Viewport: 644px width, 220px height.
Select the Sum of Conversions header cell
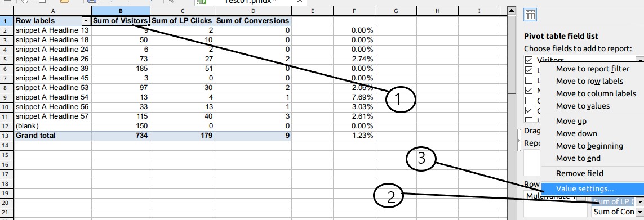[253, 20]
